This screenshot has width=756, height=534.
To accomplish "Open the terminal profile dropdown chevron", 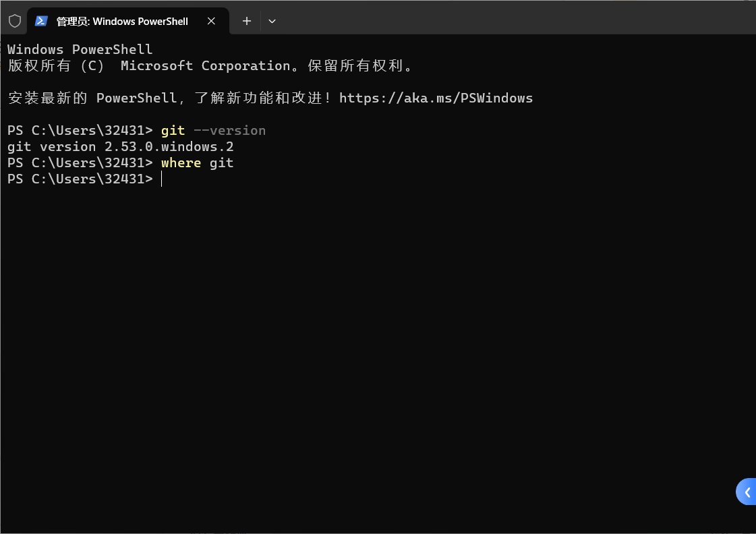I will (x=272, y=21).
